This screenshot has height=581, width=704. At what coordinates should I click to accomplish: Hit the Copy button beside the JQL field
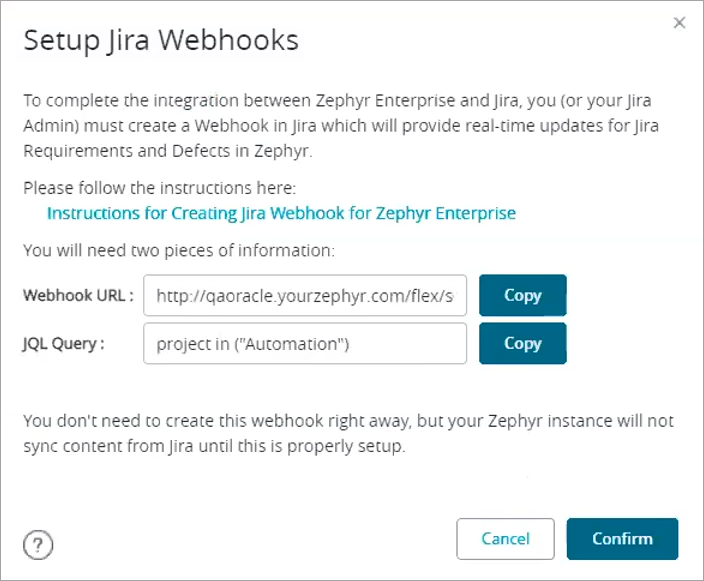tap(522, 343)
